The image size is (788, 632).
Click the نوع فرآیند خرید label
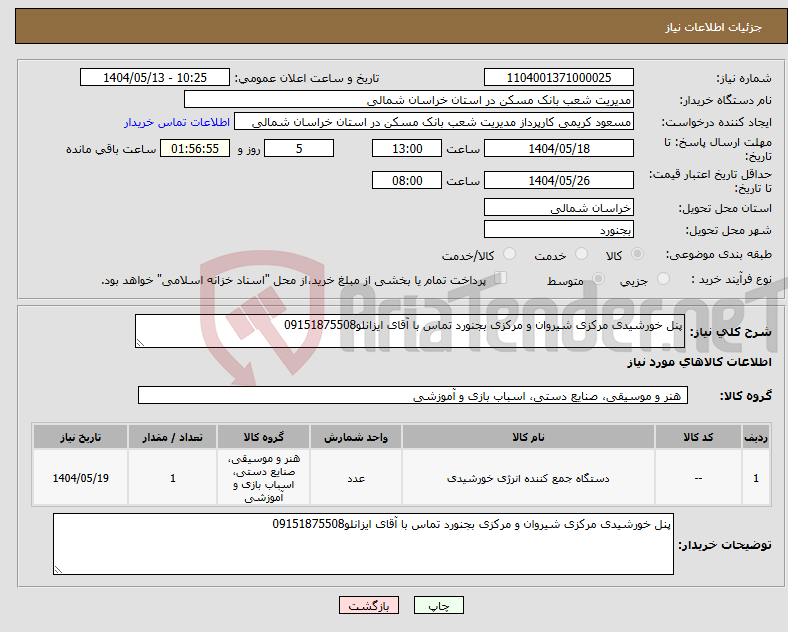[x=731, y=279]
